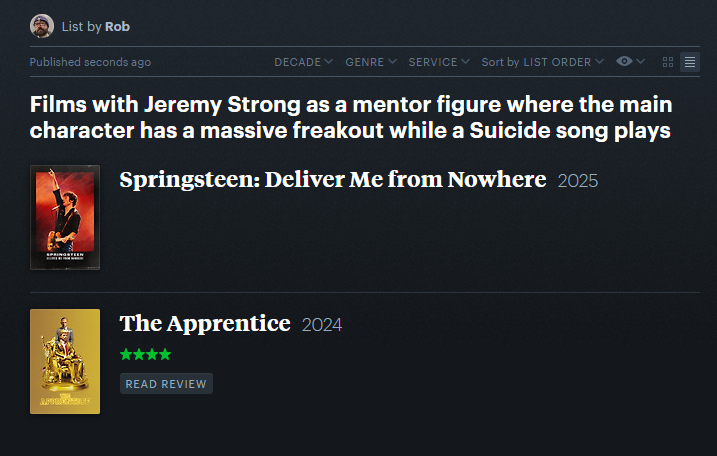Image resolution: width=717 pixels, height=456 pixels.
Task: Toggle the eye visibility filter
Action: (625, 62)
